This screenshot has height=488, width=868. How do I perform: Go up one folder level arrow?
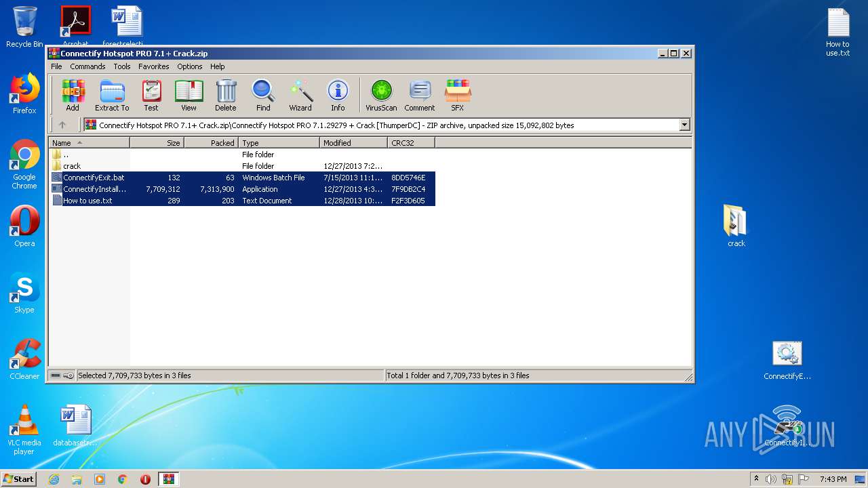(62, 125)
